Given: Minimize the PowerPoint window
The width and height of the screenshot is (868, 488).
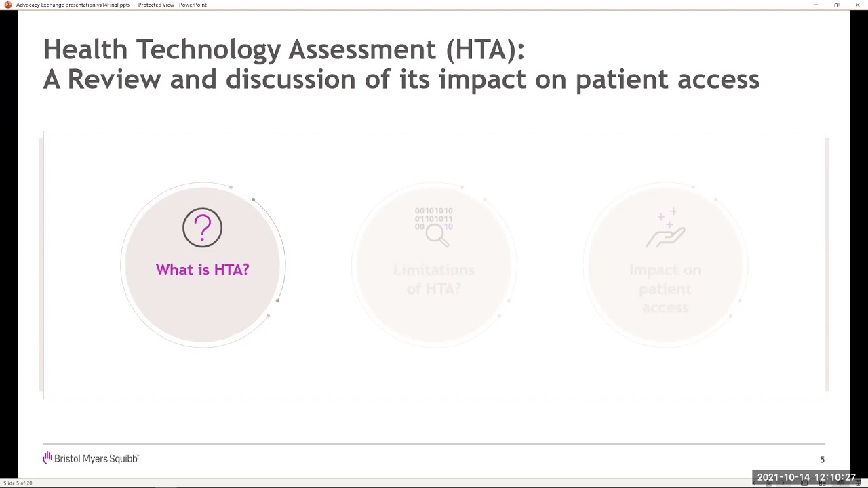Looking at the screenshot, I should pyautogui.click(x=816, y=5).
